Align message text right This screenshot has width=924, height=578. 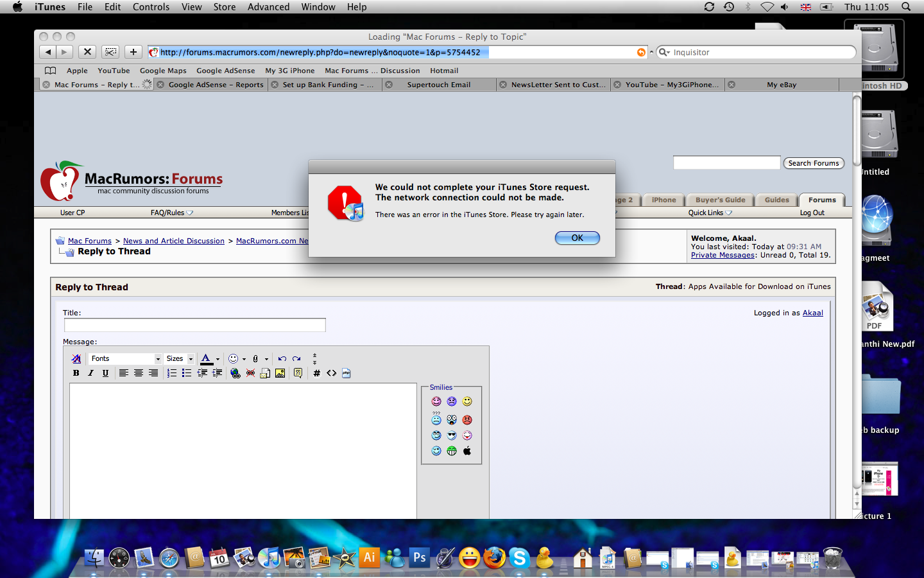(x=153, y=373)
